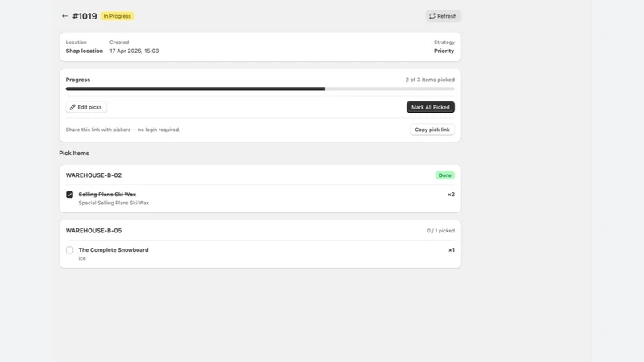Copy the pick link
Image resolution: width=644 pixels, height=362 pixels.
(432, 130)
